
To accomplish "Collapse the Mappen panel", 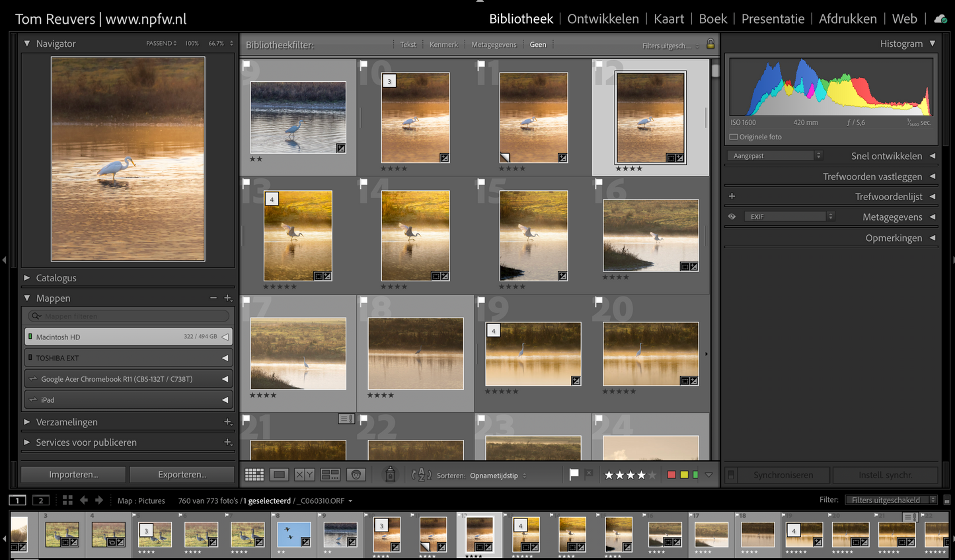I will [27, 298].
